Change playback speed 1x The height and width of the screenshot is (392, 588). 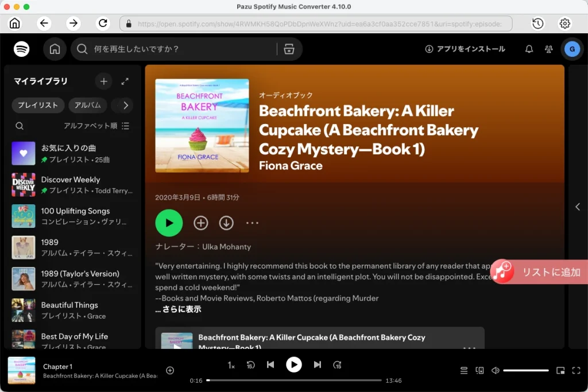point(231,365)
